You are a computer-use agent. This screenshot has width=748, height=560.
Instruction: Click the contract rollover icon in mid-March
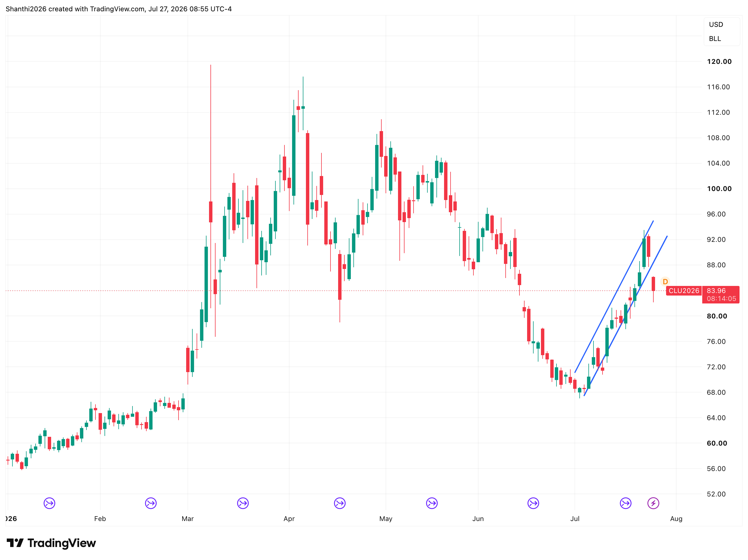point(243,503)
